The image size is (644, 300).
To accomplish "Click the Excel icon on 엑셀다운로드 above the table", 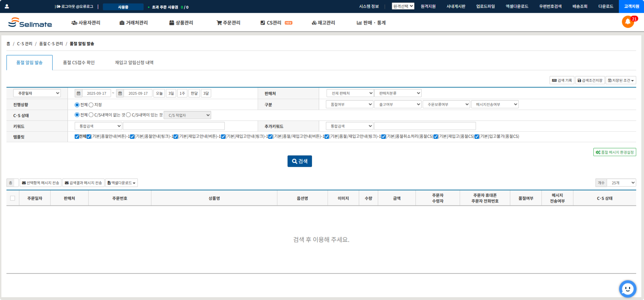I will pyautogui.click(x=109, y=183).
